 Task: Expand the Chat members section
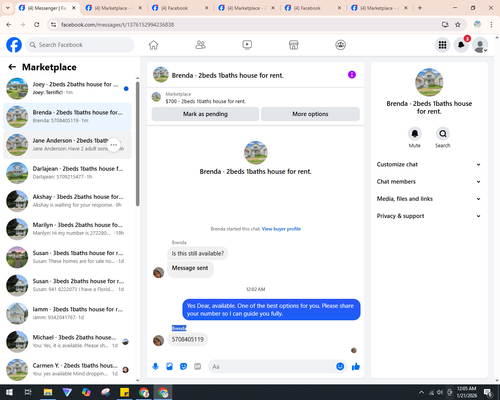pyautogui.click(x=429, y=182)
